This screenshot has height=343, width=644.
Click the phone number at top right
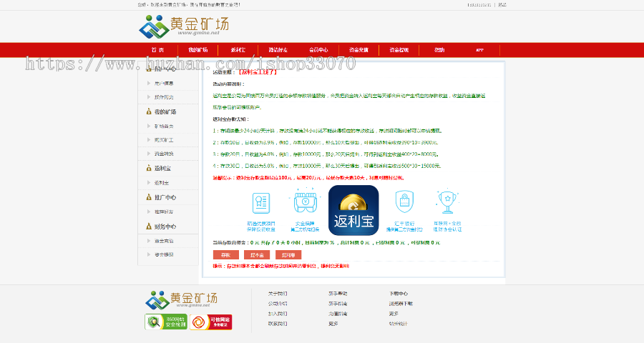pos(479,5)
